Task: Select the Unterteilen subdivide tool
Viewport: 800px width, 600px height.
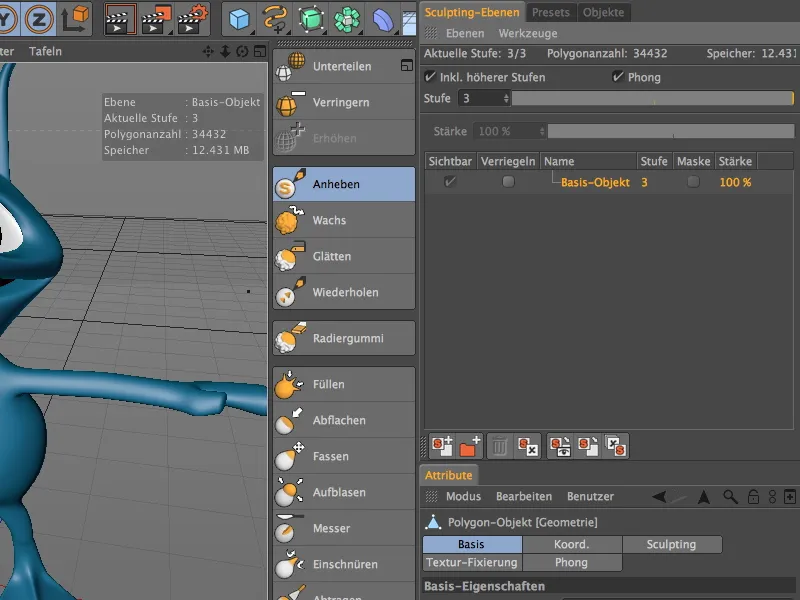Action: (343, 66)
